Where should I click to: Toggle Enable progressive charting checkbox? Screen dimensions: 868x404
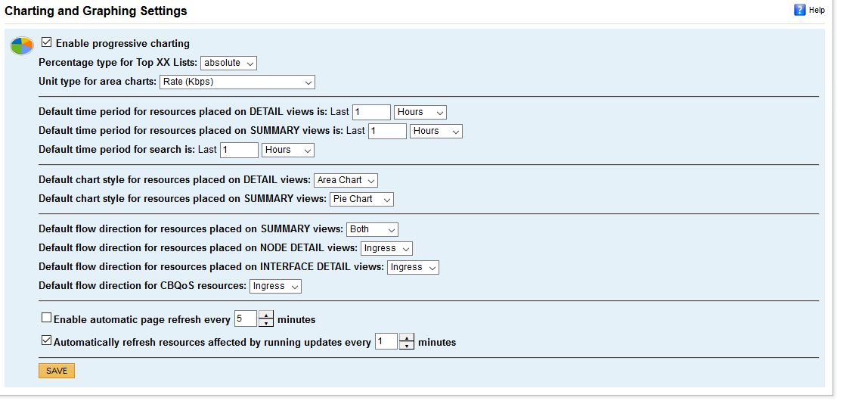[47, 42]
